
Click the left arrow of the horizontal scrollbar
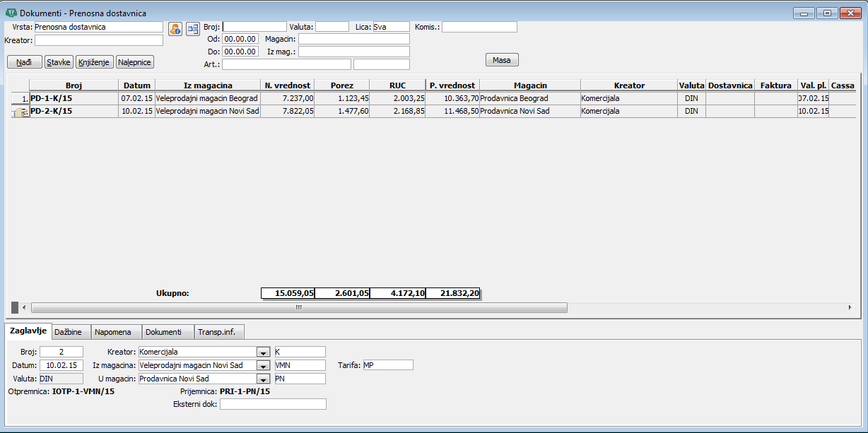click(x=24, y=307)
